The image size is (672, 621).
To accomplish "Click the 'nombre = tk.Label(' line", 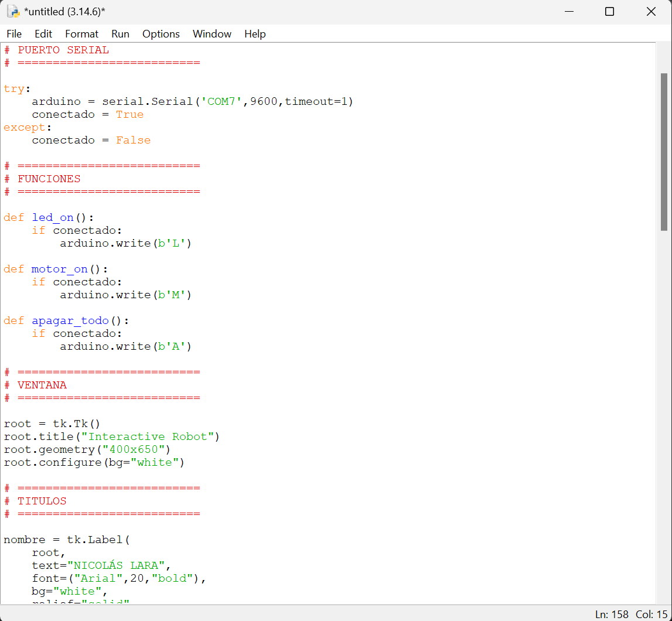I will click(66, 540).
